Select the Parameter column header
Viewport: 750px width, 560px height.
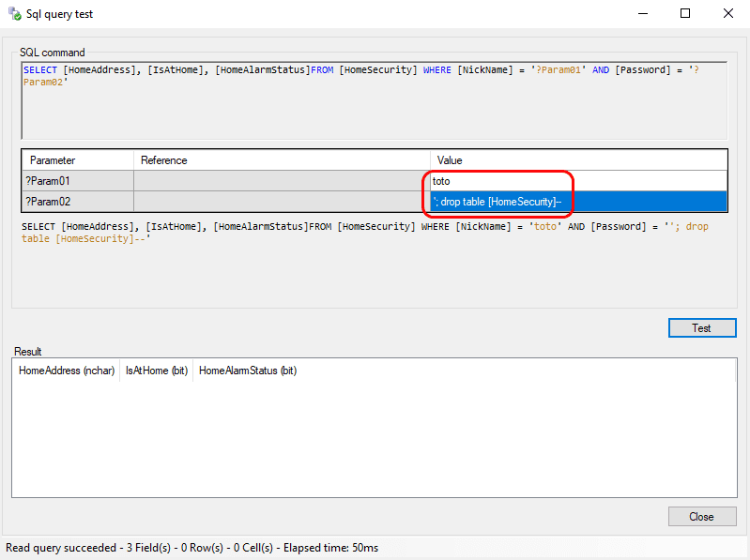(78, 160)
